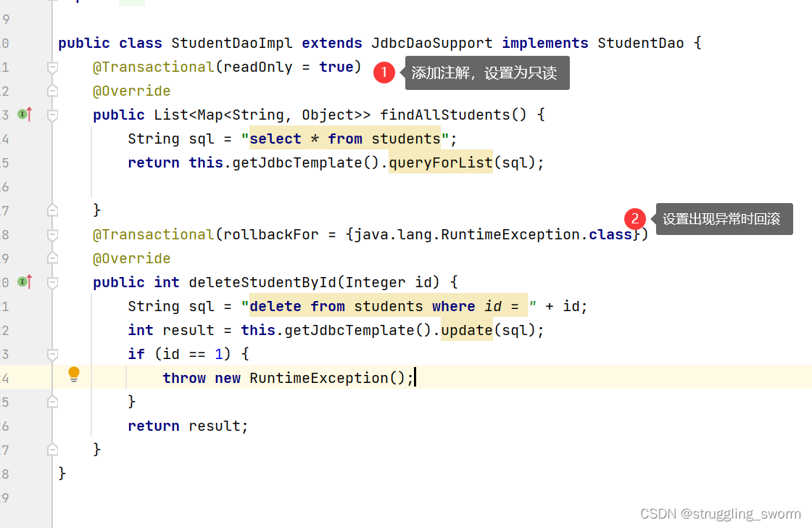Click the throw keyword

tap(184, 379)
